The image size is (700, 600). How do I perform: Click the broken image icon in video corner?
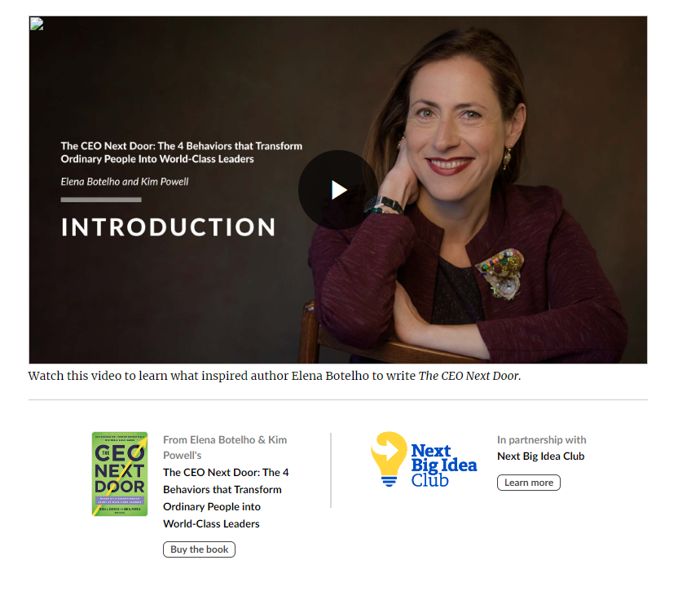pos(37,24)
